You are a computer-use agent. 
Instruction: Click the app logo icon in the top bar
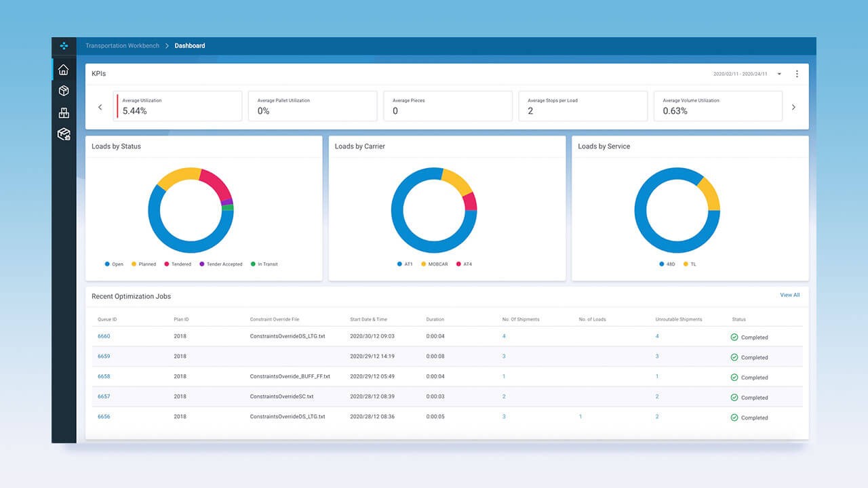pos(63,45)
